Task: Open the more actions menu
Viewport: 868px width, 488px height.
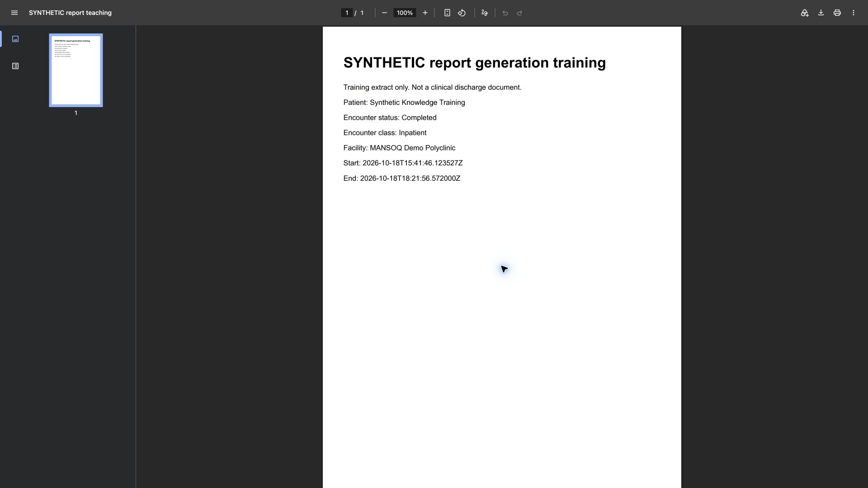Action: [854, 13]
